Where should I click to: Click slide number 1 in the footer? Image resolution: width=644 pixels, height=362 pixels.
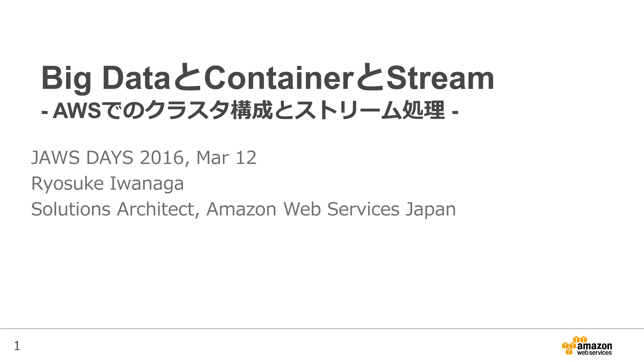pos(17,346)
